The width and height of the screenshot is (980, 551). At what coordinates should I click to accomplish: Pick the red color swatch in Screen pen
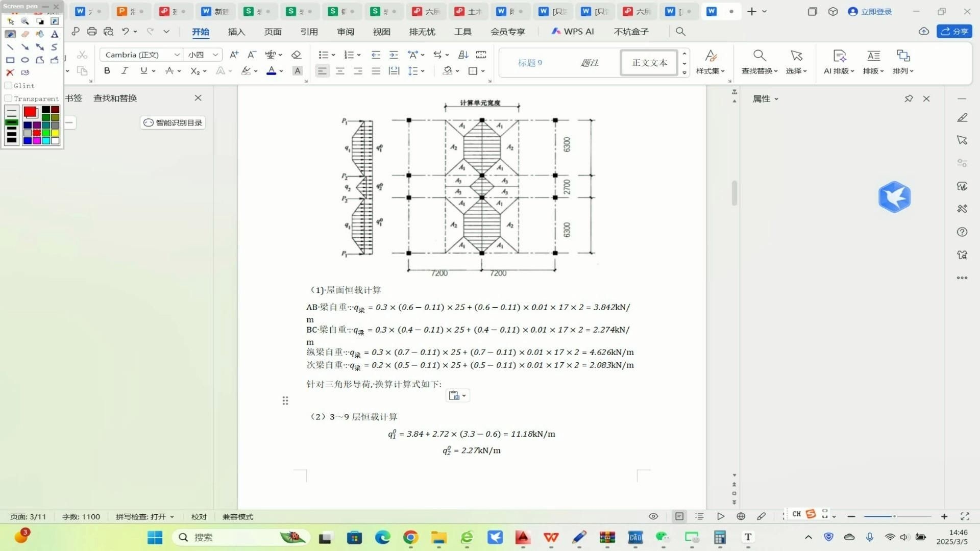pos(31,112)
